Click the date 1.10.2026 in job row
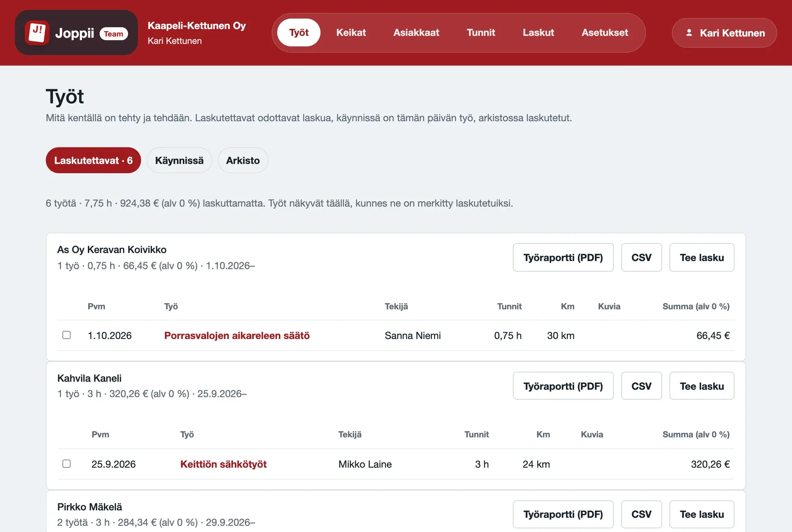This screenshot has width=792, height=532. pyautogui.click(x=110, y=335)
